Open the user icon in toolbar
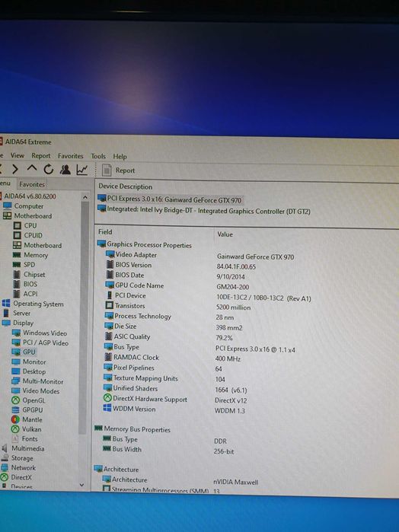399x532 pixels. (65, 169)
